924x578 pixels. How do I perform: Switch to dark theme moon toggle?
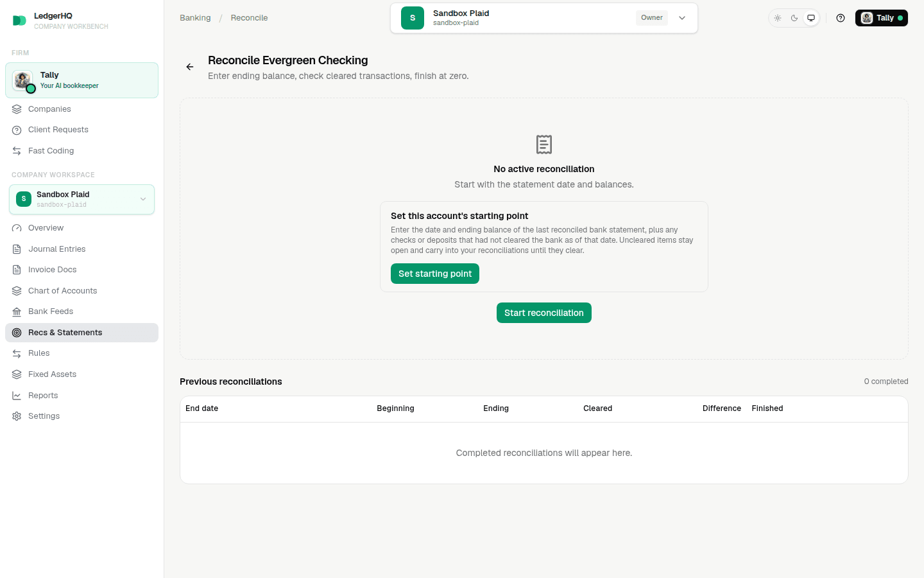coord(794,18)
